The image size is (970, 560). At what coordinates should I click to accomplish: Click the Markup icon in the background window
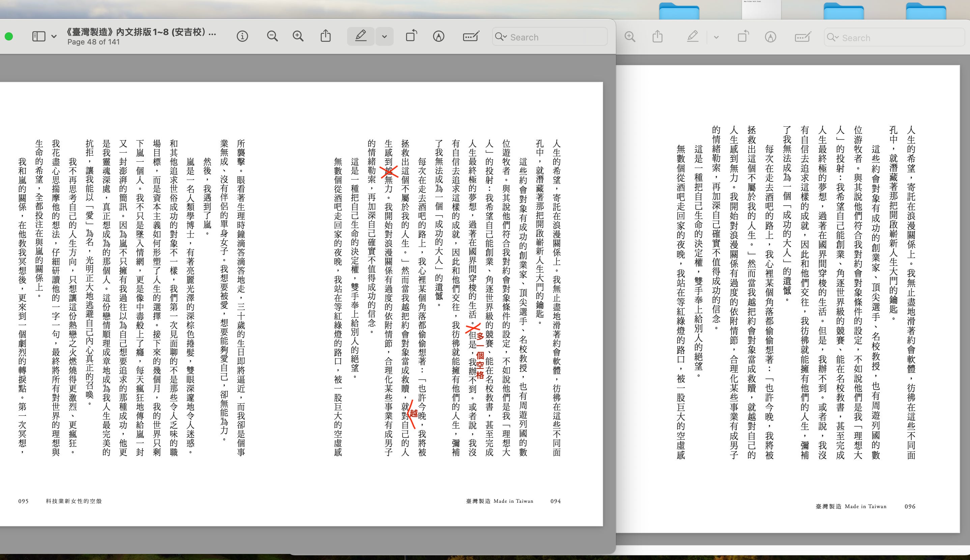click(x=770, y=37)
